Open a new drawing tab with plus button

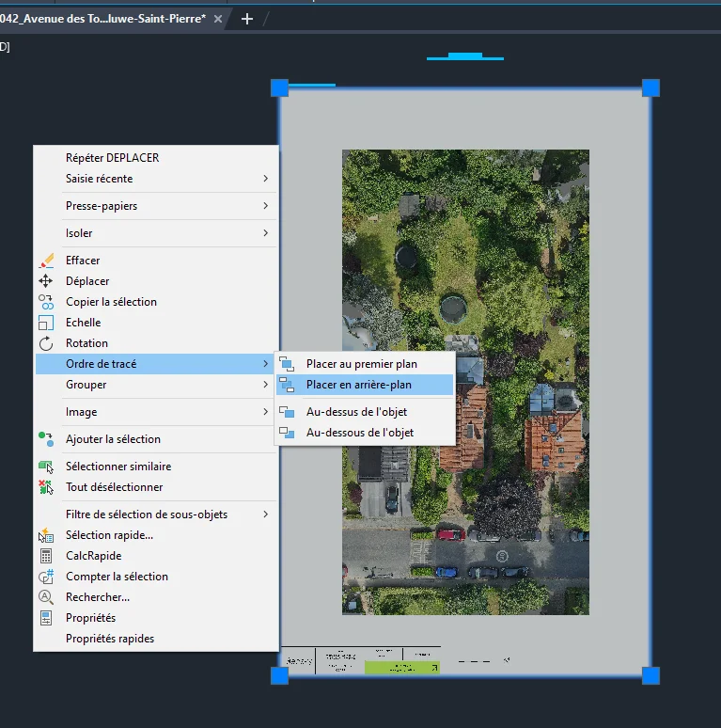[x=247, y=19]
